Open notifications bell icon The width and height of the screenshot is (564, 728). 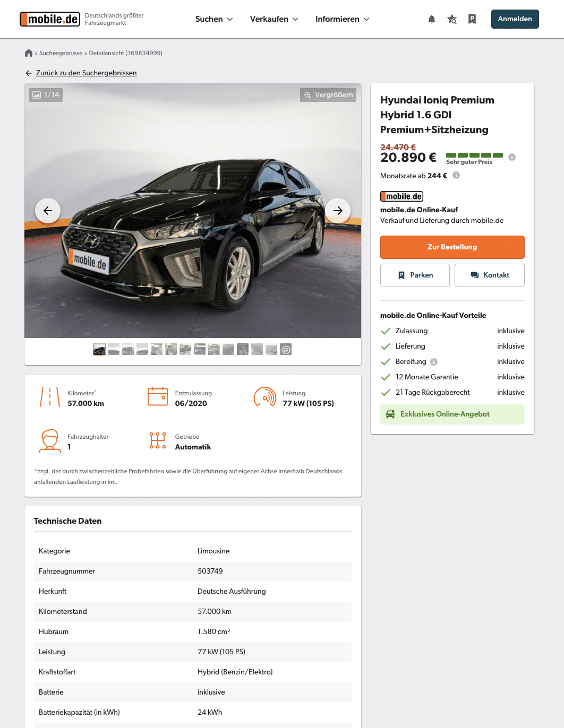(432, 19)
